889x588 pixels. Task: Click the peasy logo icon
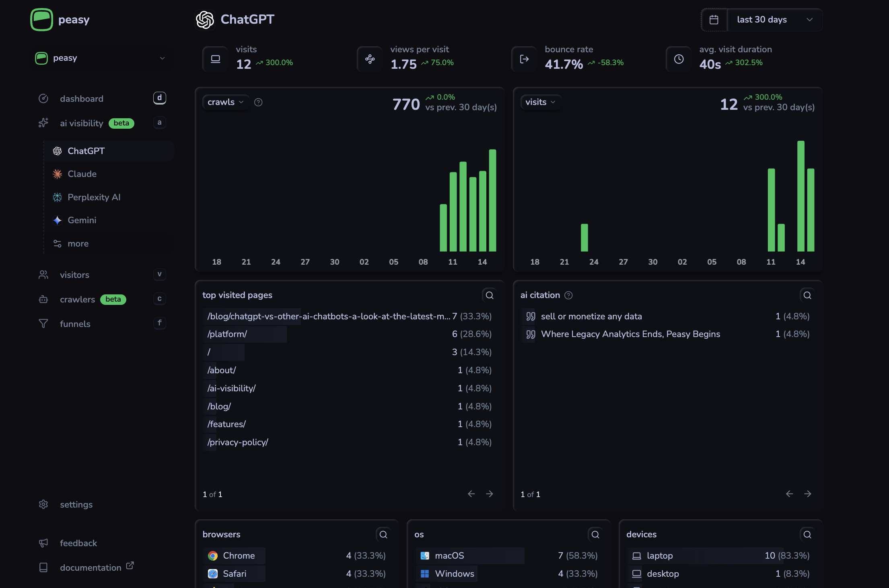click(x=41, y=19)
